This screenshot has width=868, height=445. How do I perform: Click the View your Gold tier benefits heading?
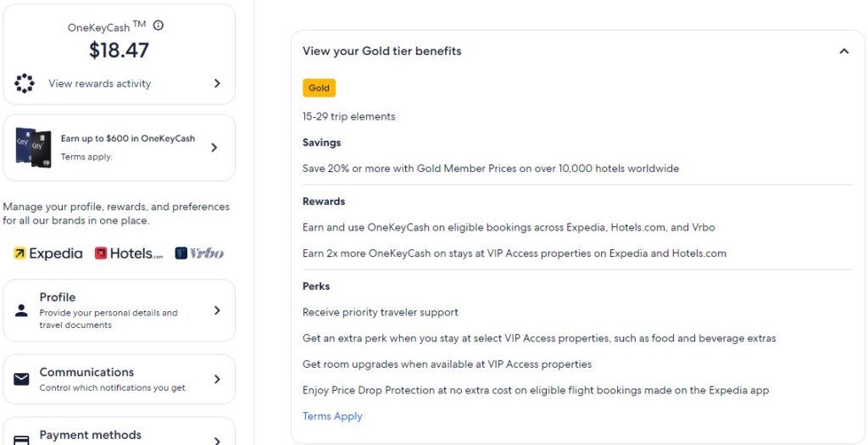(382, 51)
